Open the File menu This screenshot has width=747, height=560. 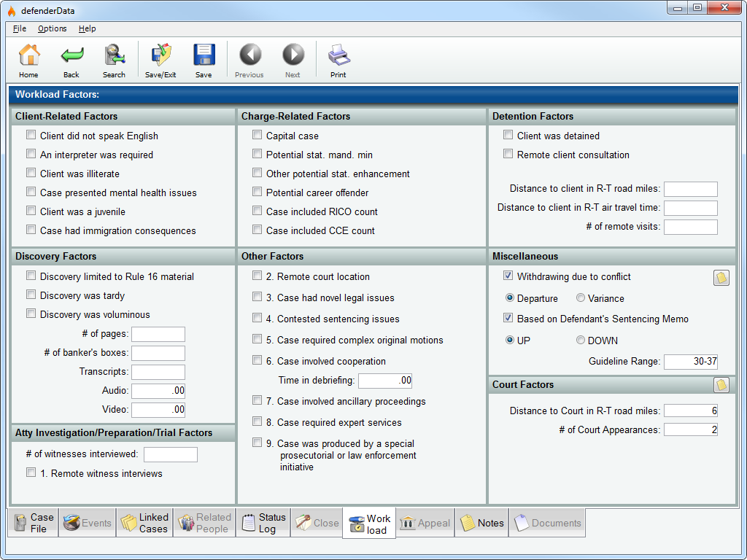20,28
